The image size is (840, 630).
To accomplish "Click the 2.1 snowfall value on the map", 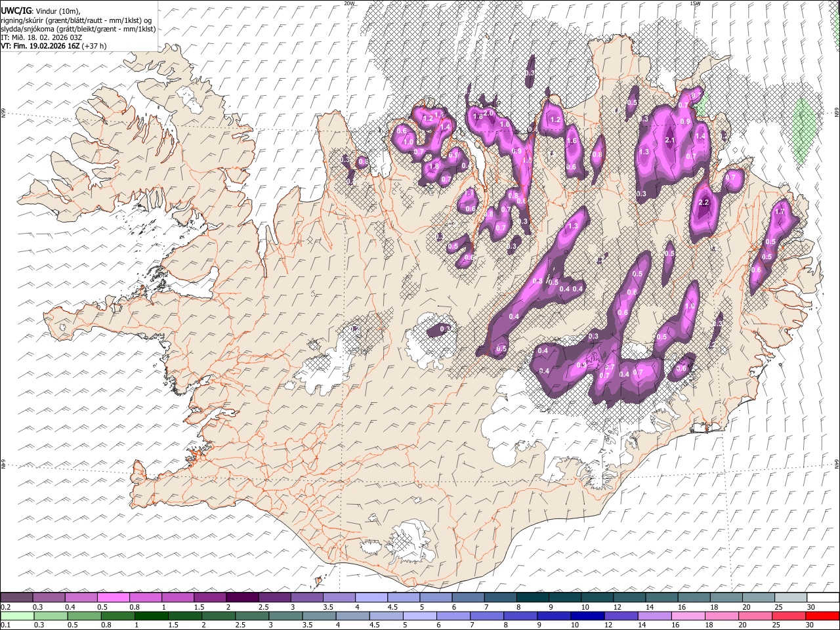I will point(670,140).
